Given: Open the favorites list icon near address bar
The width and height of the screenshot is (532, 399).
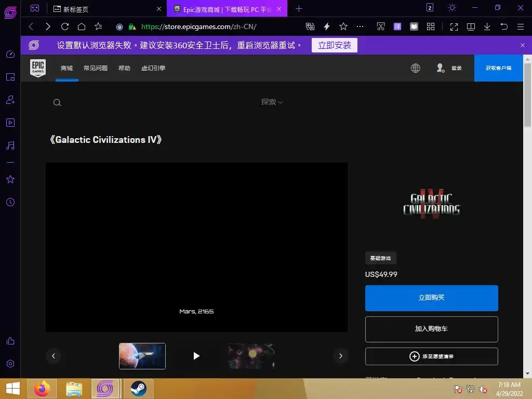Looking at the screenshot, I should [x=98, y=26].
